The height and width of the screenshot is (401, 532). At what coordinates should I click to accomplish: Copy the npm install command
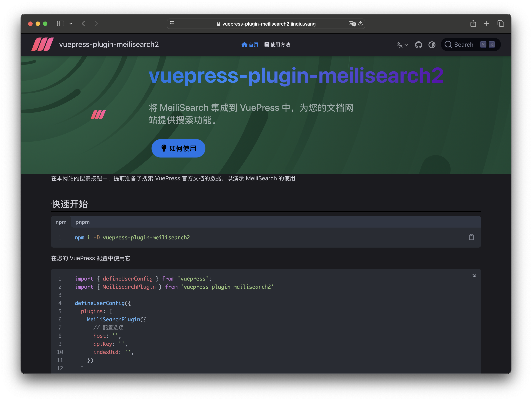tap(471, 237)
